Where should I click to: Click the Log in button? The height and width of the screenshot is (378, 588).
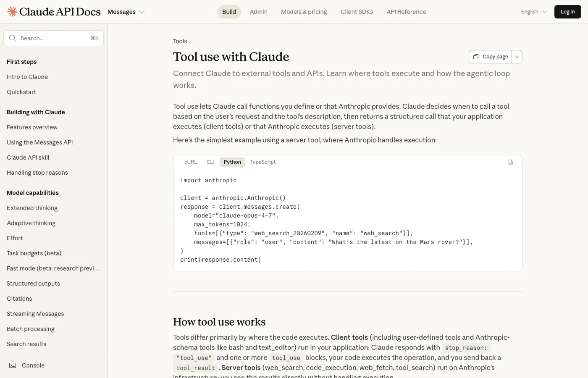(x=567, y=11)
